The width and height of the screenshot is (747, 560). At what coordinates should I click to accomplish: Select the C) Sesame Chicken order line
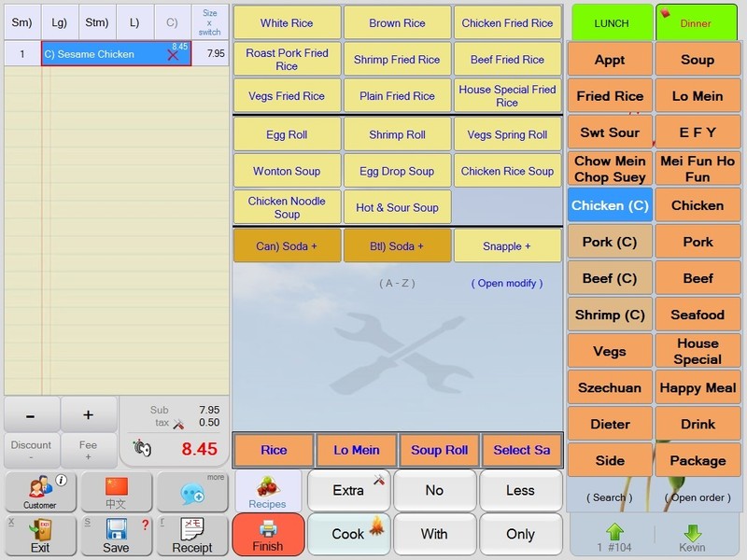tap(116, 54)
